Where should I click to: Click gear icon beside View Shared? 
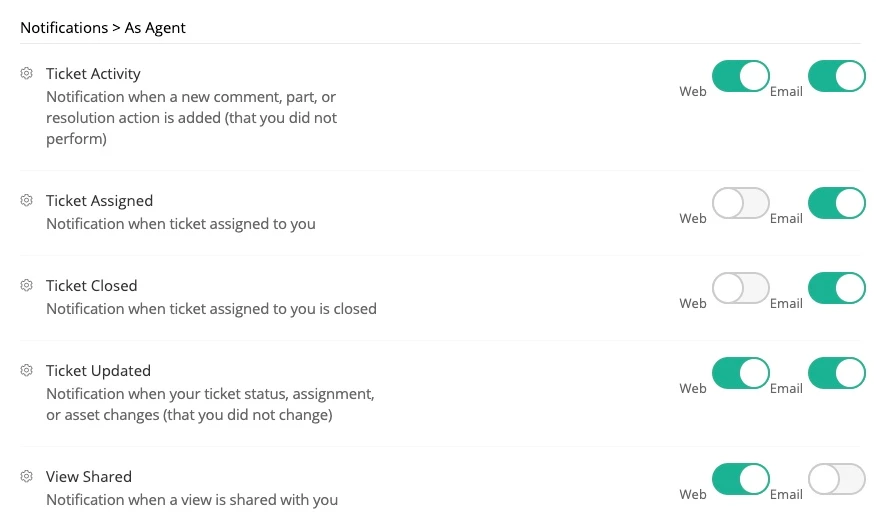click(x=27, y=477)
